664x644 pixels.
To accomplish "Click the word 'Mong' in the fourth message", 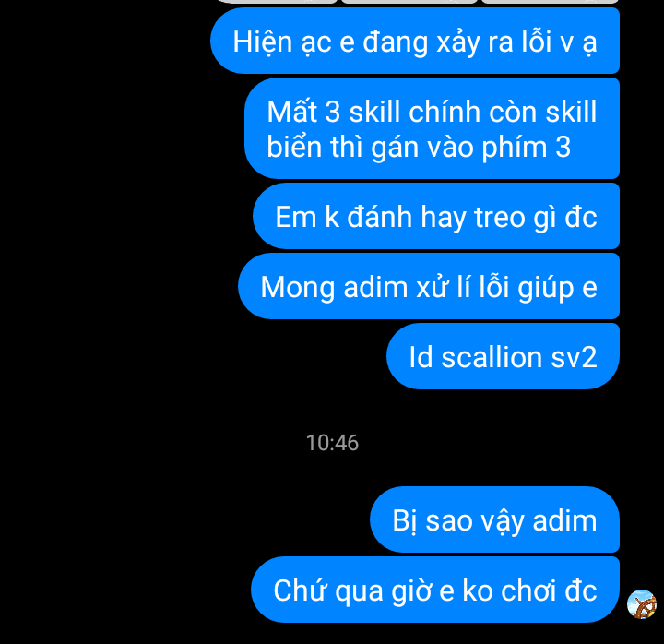I will click(298, 288).
